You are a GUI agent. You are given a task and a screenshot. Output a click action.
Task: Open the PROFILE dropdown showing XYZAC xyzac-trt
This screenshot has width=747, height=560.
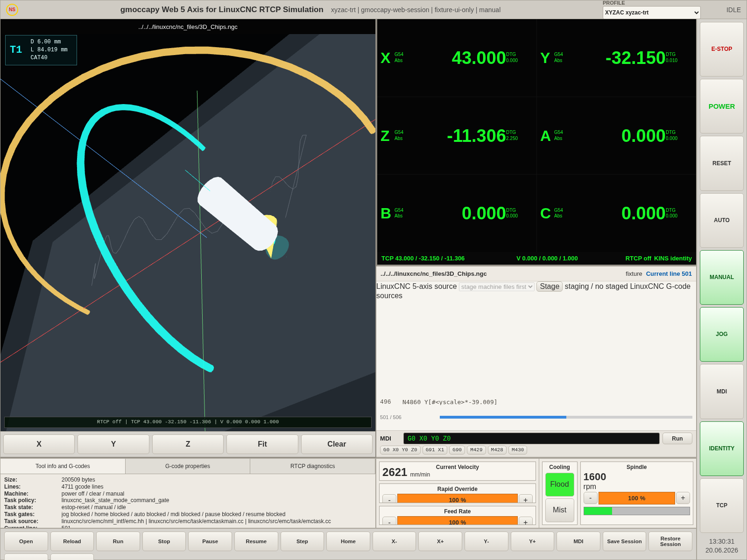click(x=651, y=13)
